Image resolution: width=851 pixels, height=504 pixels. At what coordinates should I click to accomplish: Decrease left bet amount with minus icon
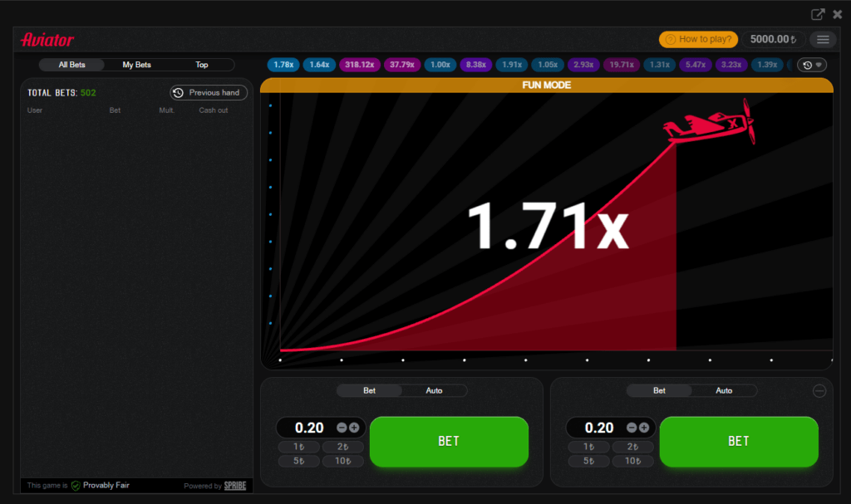pos(342,428)
